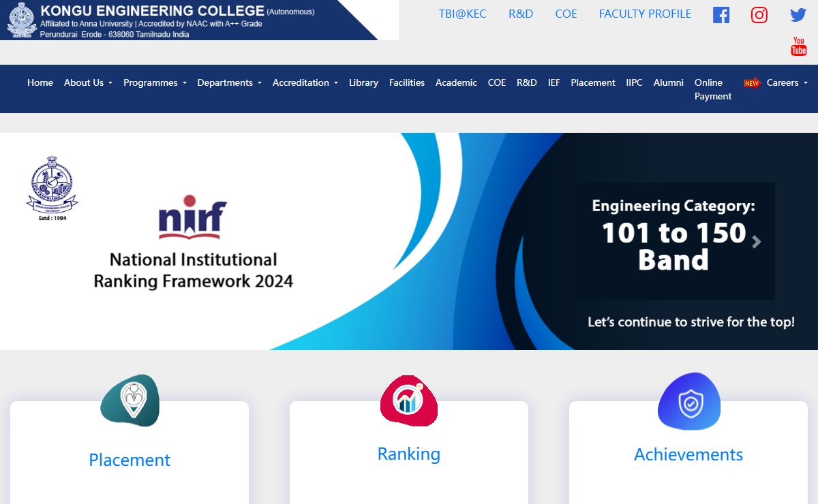
Task: Select COE in the navigation bar
Action: click(497, 82)
